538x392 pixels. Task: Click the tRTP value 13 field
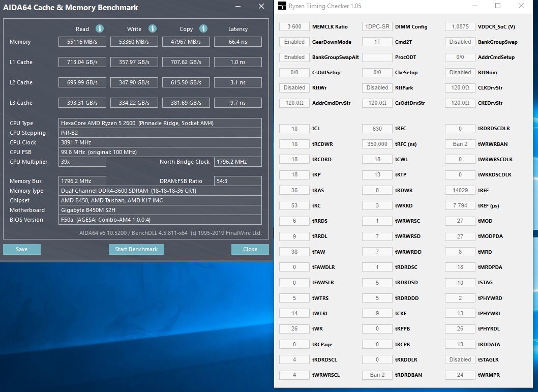[x=377, y=174]
